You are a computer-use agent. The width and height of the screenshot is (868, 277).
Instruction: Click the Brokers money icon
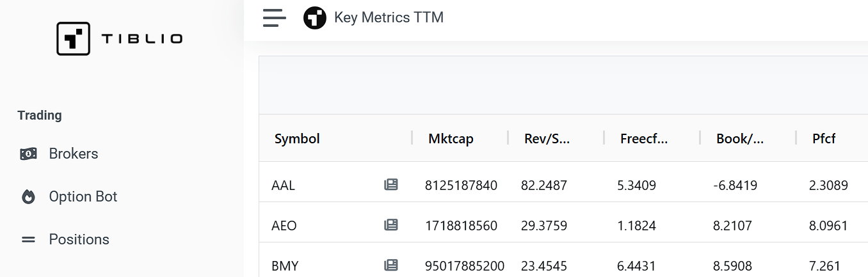click(28, 154)
